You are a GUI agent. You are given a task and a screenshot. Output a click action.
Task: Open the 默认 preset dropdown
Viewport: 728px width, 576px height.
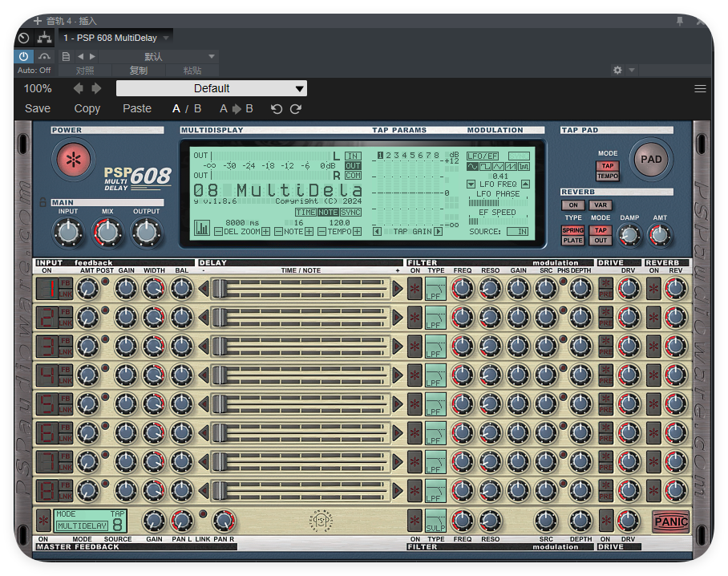point(158,57)
